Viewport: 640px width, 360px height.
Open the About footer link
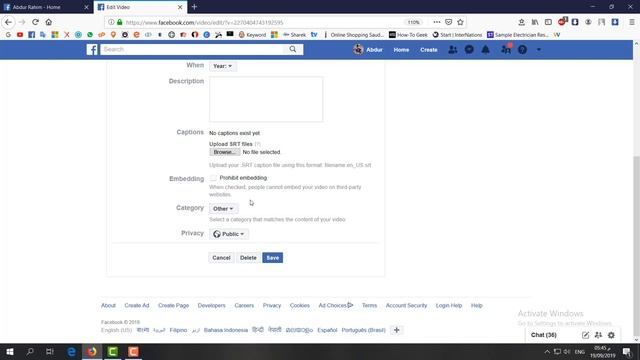click(x=108, y=305)
